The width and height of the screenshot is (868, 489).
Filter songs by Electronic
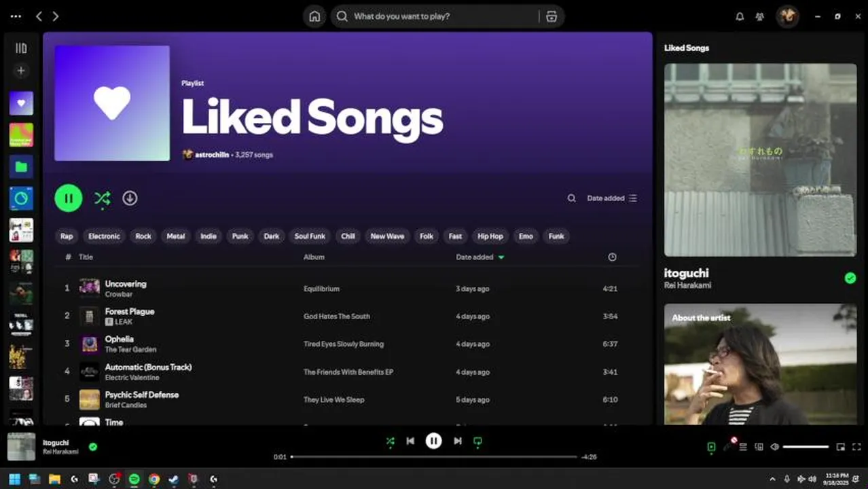tap(104, 236)
